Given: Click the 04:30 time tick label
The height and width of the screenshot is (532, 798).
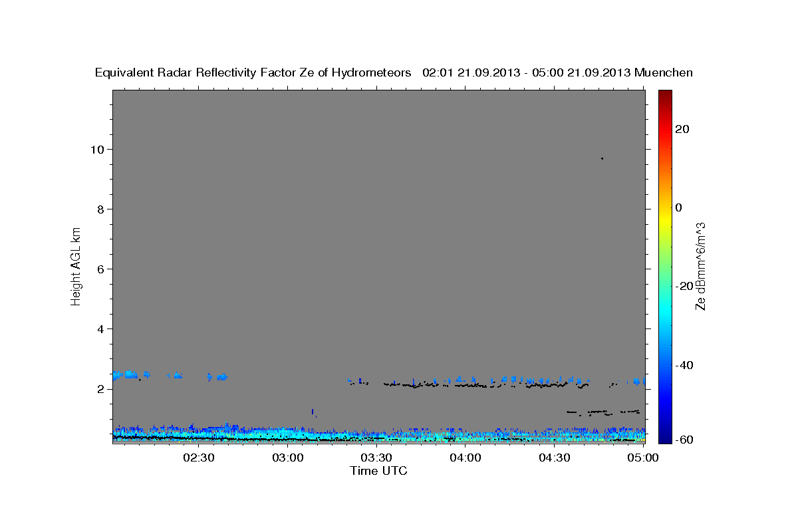Looking at the screenshot, I should 554,458.
